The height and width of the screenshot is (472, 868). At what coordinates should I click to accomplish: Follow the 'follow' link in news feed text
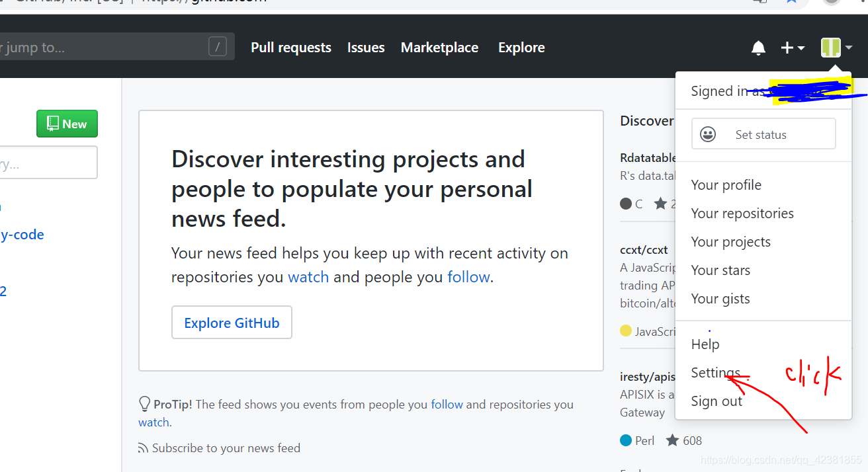click(x=468, y=277)
